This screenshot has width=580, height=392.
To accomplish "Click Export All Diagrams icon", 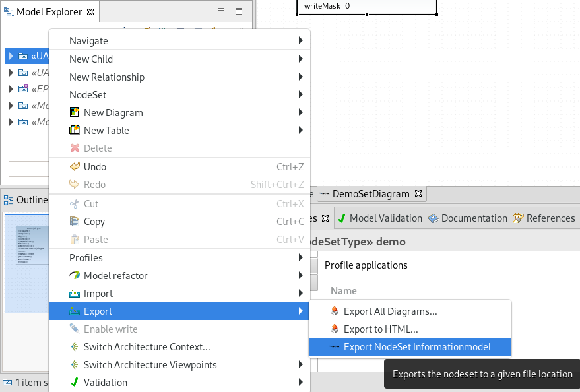I will coord(335,311).
